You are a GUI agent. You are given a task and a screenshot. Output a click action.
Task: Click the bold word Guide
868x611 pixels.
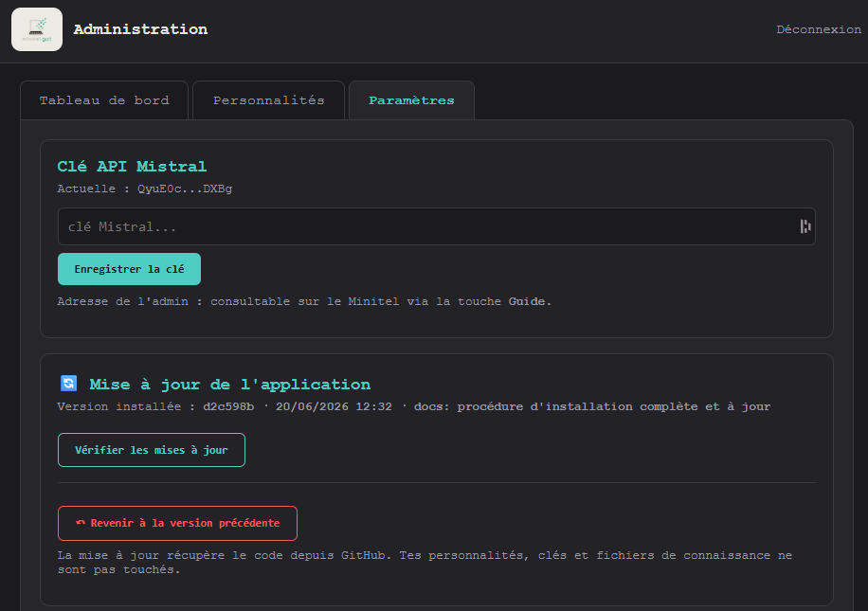click(527, 301)
